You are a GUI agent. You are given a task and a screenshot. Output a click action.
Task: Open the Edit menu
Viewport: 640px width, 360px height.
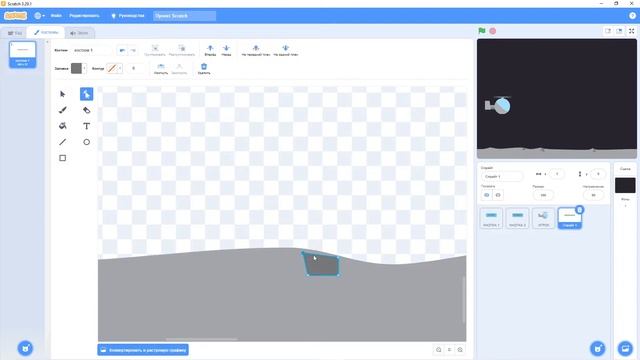point(84,16)
